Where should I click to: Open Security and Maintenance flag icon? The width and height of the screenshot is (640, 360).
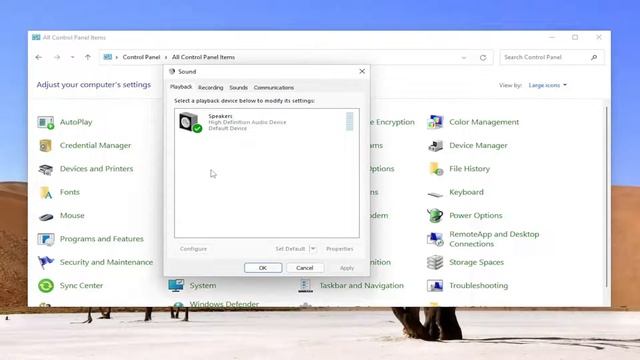(46, 262)
